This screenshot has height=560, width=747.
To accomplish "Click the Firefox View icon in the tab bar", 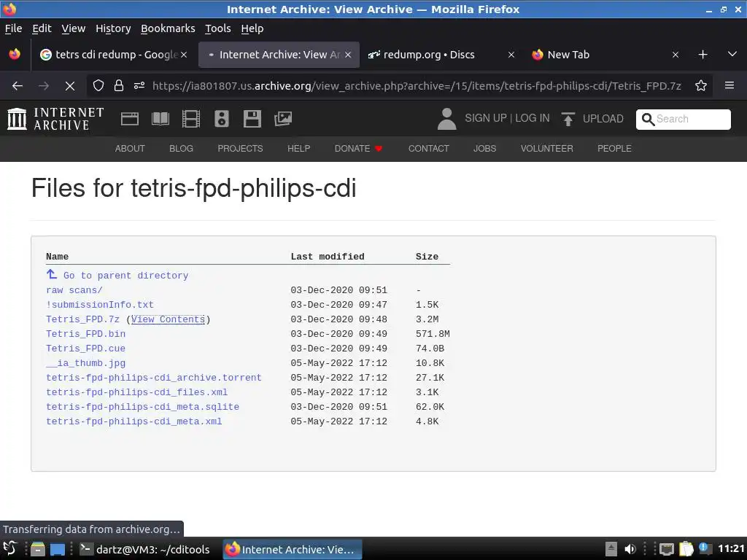I will click(15, 54).
